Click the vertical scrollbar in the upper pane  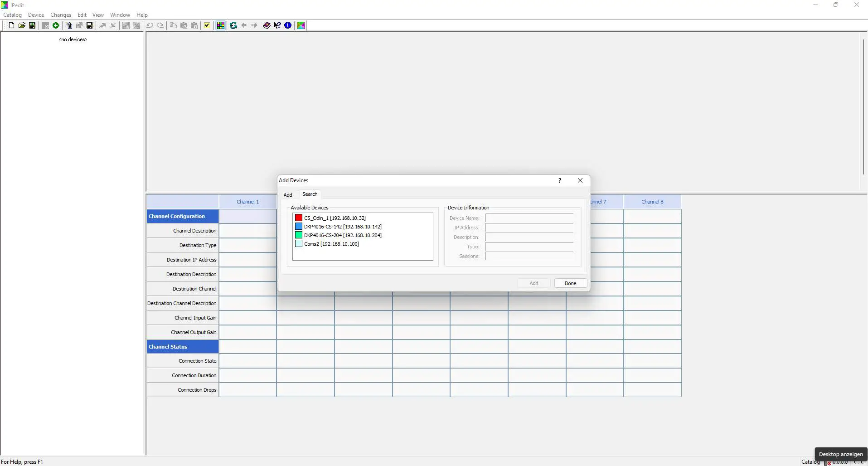[863, 107]
